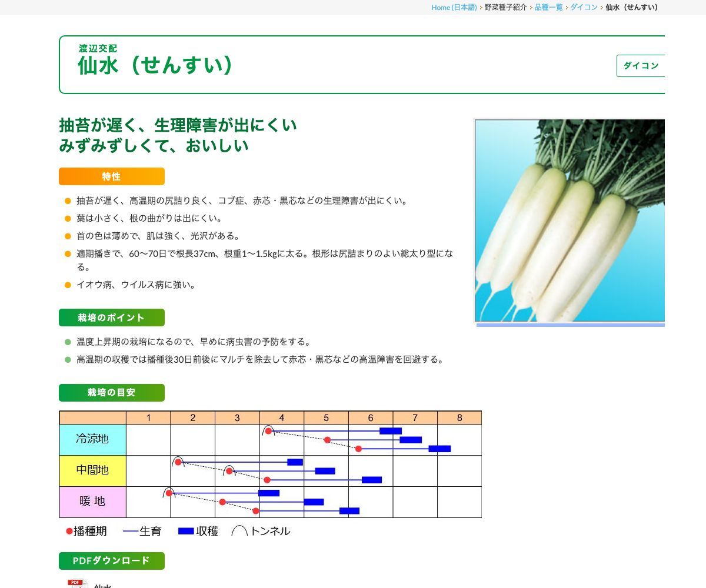Click the cyan 冷涼地 row label swatch
Image resolution: width=706 pixels, height=588 pixels.
92,439
